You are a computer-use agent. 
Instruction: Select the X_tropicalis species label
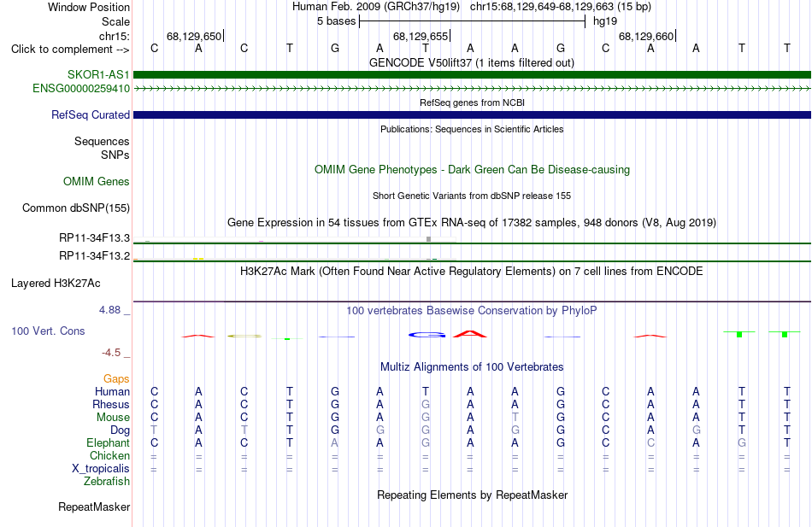pos(101,469)
